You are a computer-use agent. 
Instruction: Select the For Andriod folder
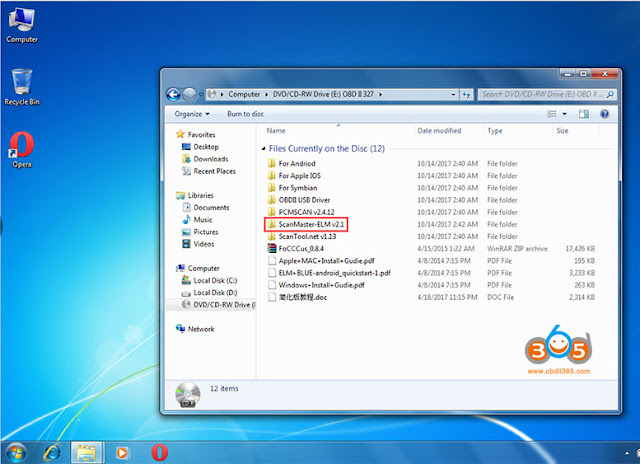[x=297, y=164]
